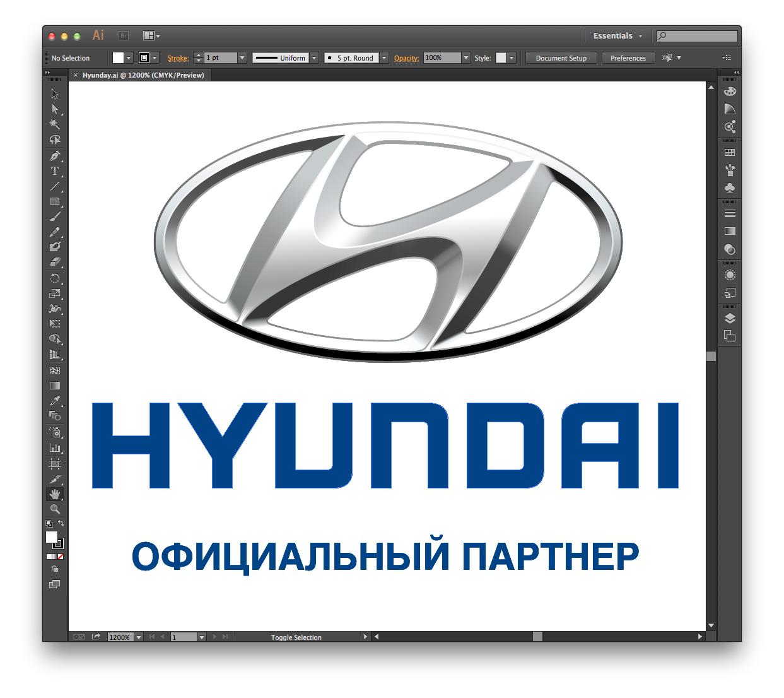The image size is (784, 698).
Task: Change screen mode at toolbox bottom
Action: point(55,584)
